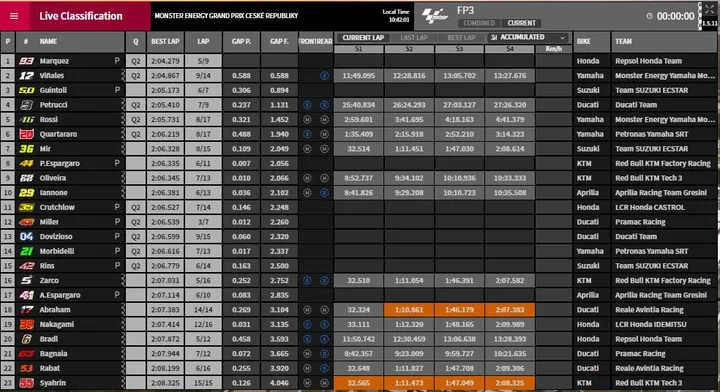Click the Q2 tag in Rins' row
Screen dimensions: 720x392
135,266
